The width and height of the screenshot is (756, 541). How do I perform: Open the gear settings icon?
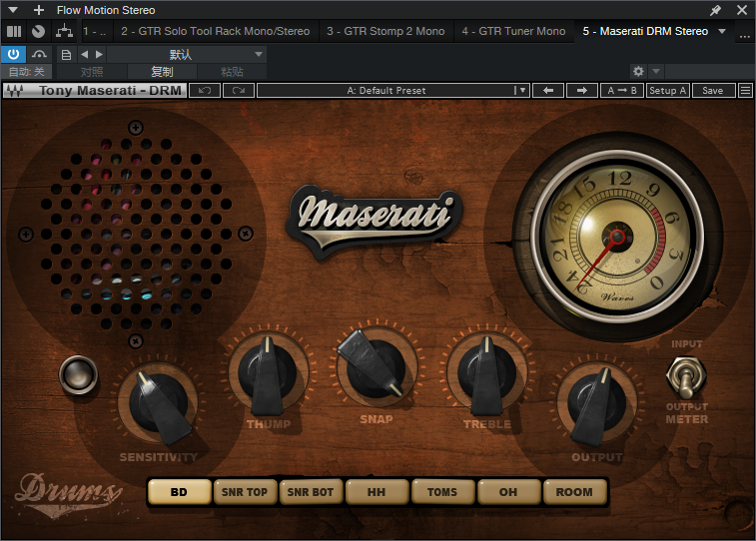coord(638,72)
